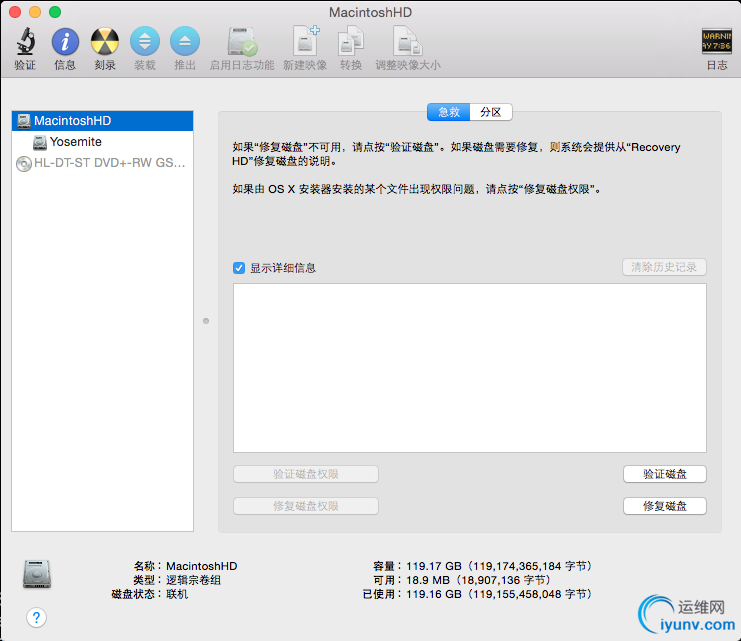The image size is (741, 641).
Task: Click the 新建映像 new image icon
Action: click(x=305, y=41)
